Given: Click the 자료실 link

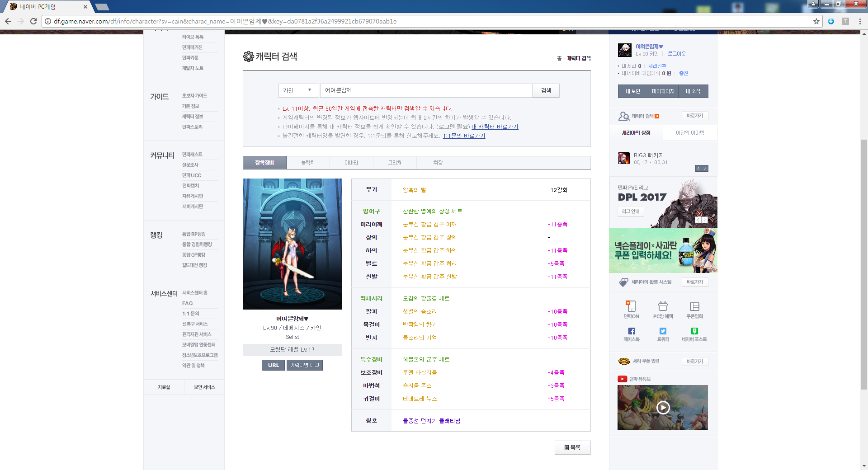Looking at the screenshot, I should click(x=164, y=387).
